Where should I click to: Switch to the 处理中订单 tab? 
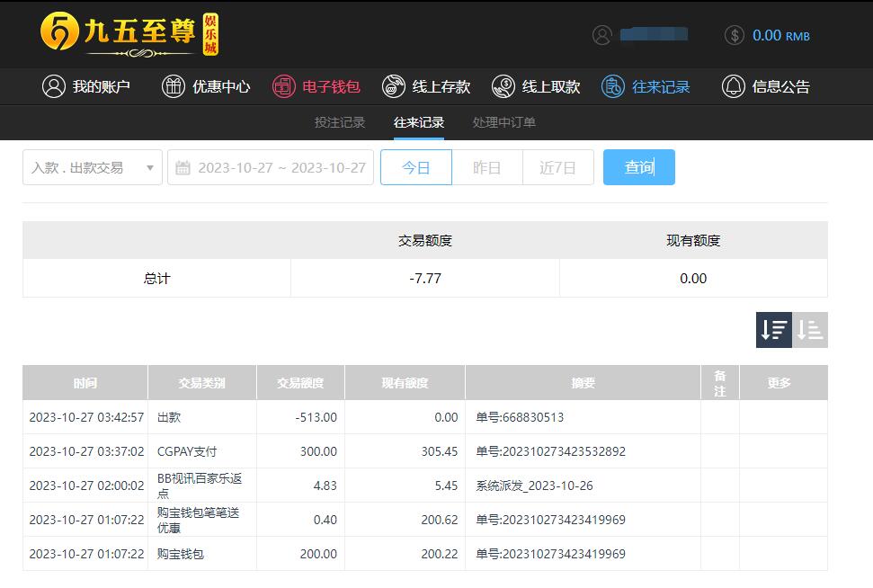(x=503, y=122)
